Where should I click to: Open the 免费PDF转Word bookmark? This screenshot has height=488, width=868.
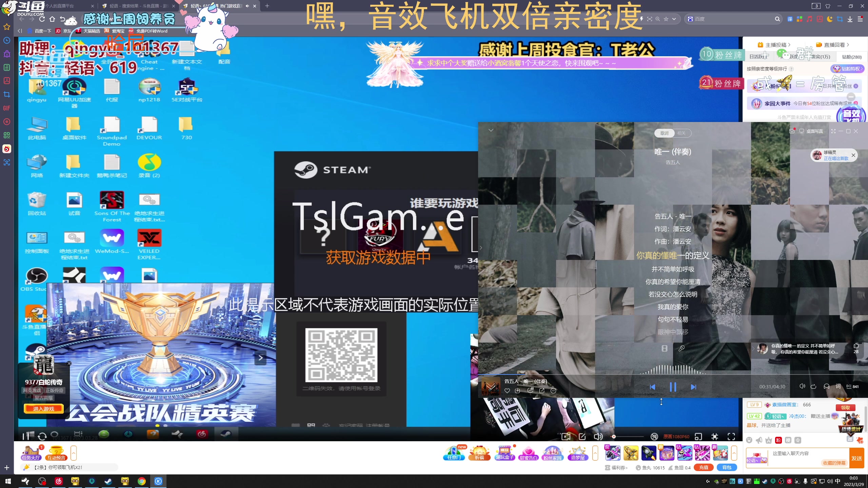coord(148,31)
